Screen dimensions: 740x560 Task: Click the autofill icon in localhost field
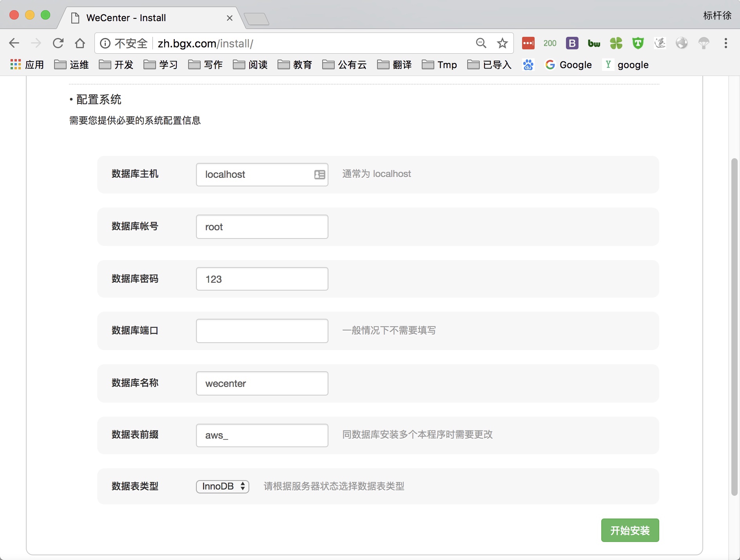pyautogui.click(x=320, y=175)
